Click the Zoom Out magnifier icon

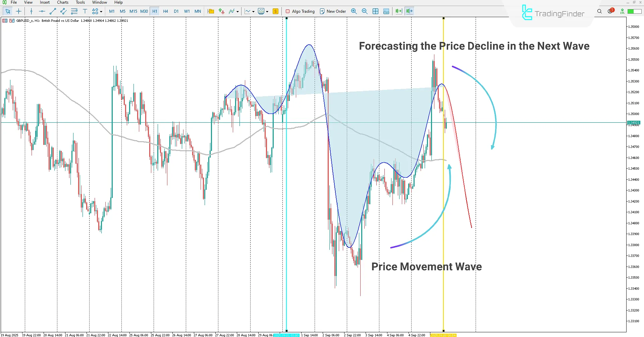pyautogui.click(x=365, y=11)
